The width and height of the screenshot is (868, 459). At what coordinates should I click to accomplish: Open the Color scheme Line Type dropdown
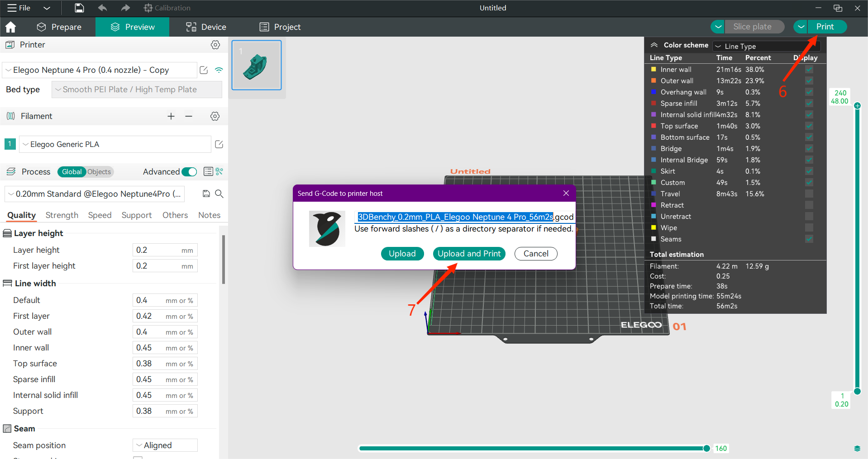point(766,46)
